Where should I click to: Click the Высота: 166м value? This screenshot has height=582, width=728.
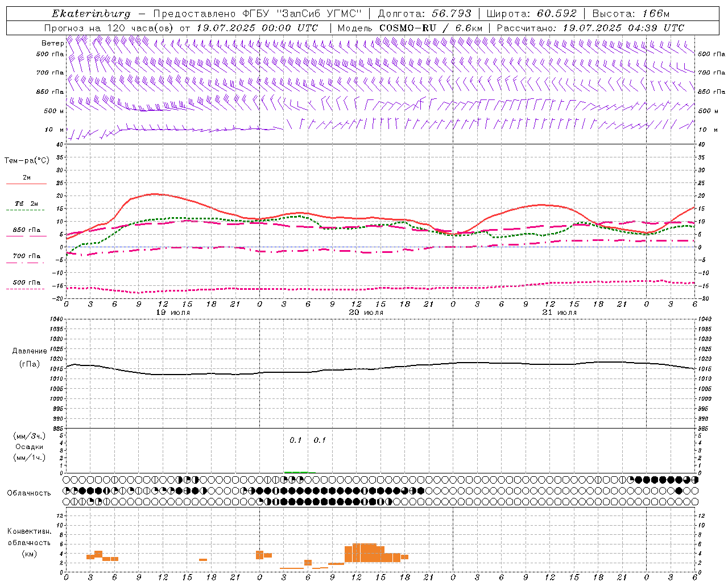tap(631, 14)
